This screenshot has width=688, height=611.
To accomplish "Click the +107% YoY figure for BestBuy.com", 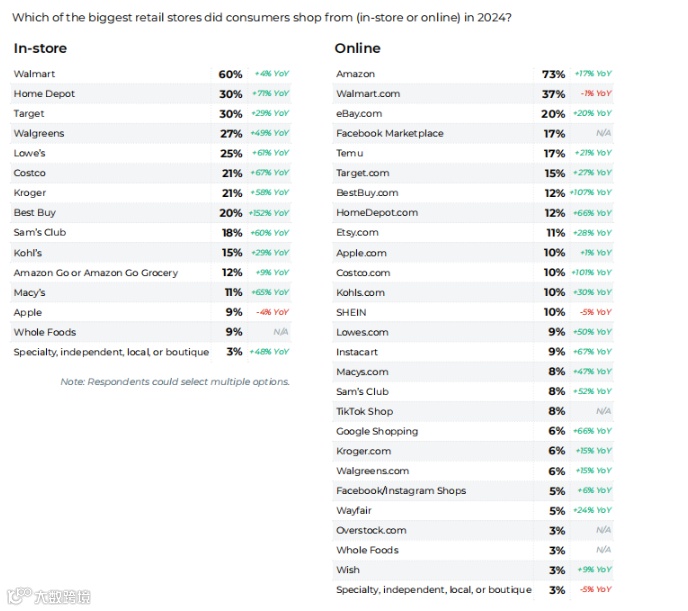I will point(591,193).
